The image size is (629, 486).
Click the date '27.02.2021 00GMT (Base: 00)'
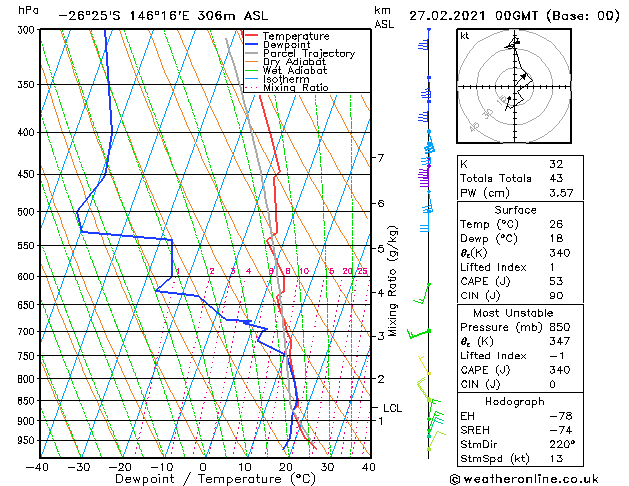(x=514, y=16)
